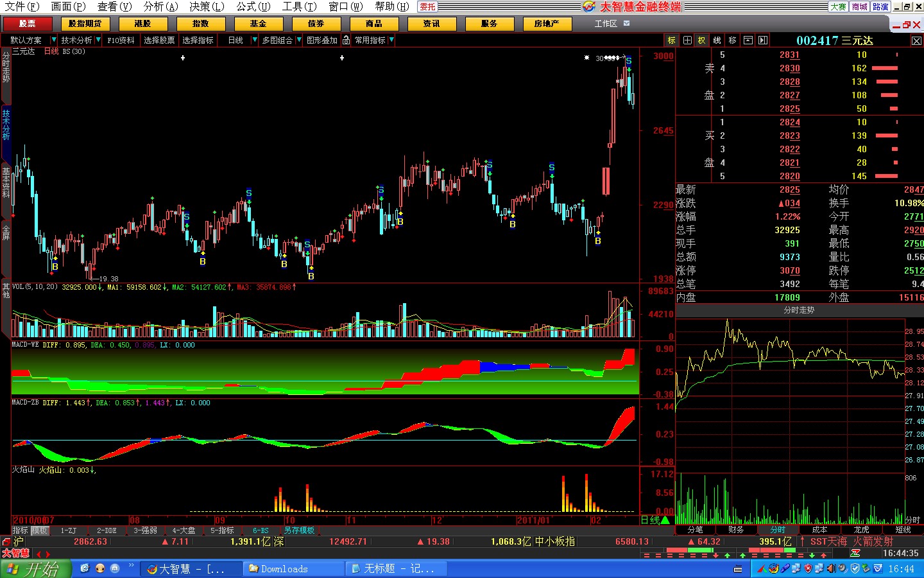Select the 线 line drawing tool

[717, 40]
